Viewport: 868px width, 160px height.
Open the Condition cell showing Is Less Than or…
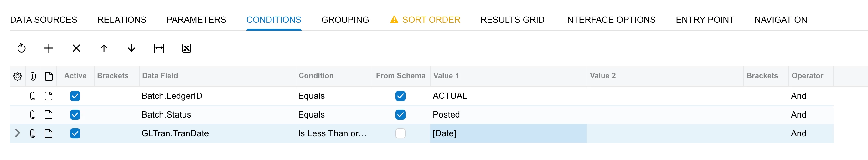333,133
